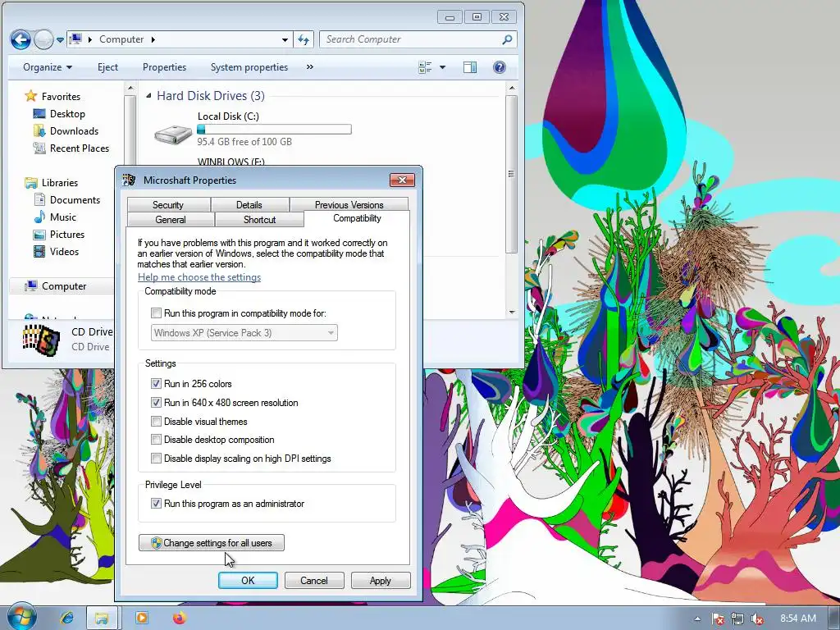Toggle the preview pane icon
Screen dimensions: 840x630
(x=470, y=67)
